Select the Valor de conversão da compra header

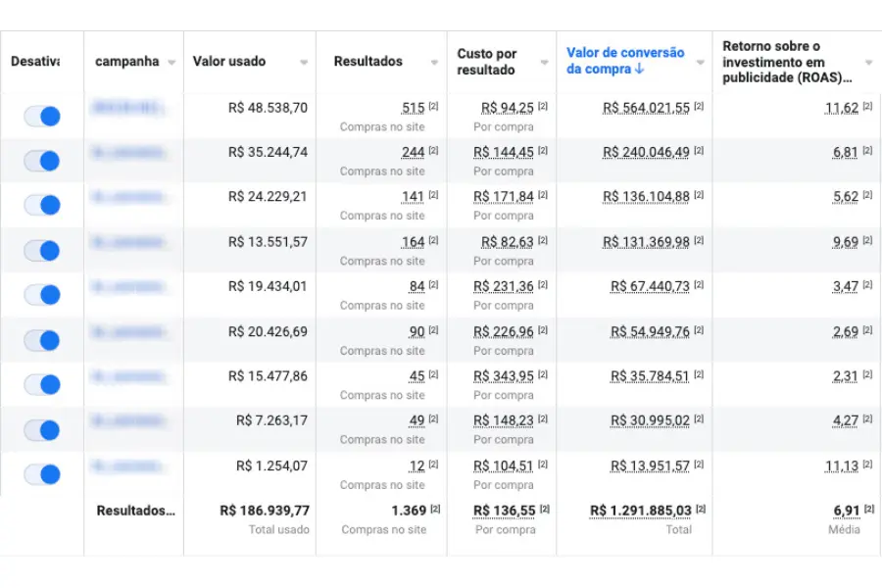(x=625, y=60)
